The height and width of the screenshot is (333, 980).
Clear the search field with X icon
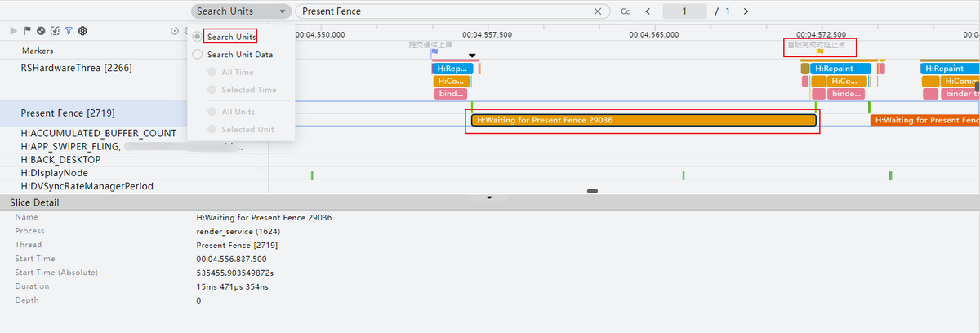coord(599,11)
